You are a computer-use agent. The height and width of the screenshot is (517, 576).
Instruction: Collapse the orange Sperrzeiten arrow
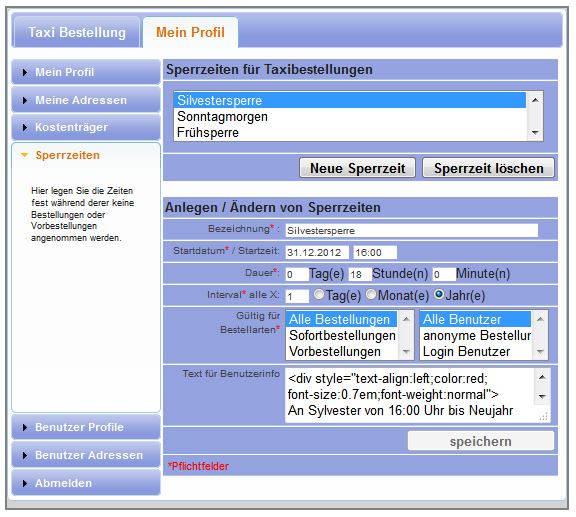point(25,155)
